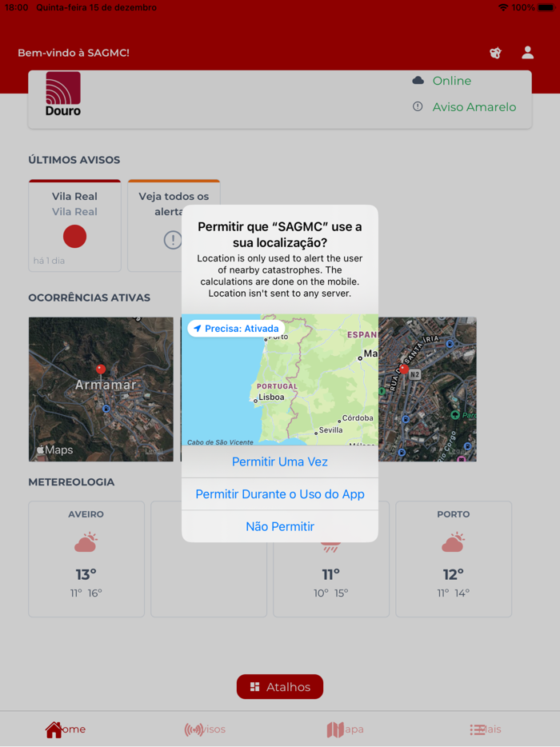Tap the Porto weather cloud-sun icon
The width and height of the screenshot is (560, 747).
[x=454, y=542]
